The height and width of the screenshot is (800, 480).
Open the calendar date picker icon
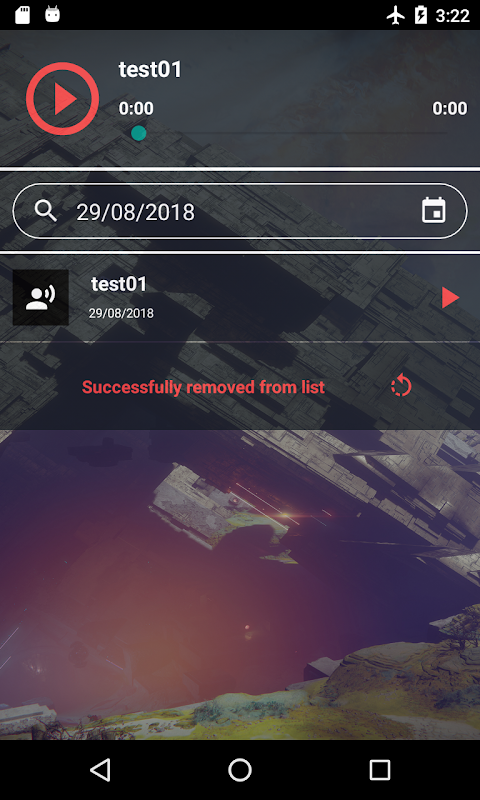tap(434, 210)
